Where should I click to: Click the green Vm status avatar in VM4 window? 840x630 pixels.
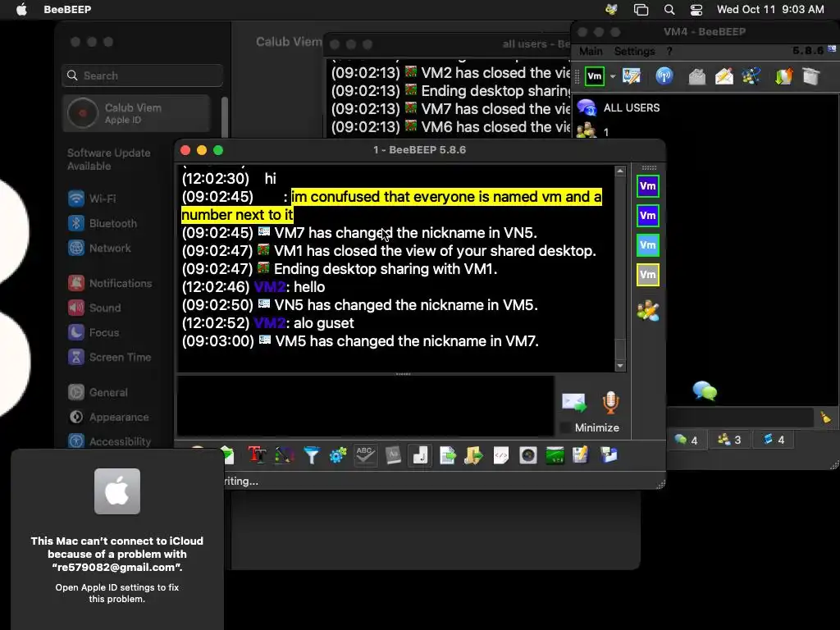click(595, 76)
